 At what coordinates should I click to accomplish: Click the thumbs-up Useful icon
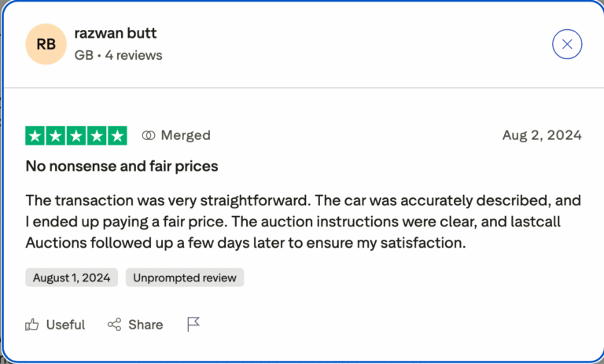pos(32,325)
